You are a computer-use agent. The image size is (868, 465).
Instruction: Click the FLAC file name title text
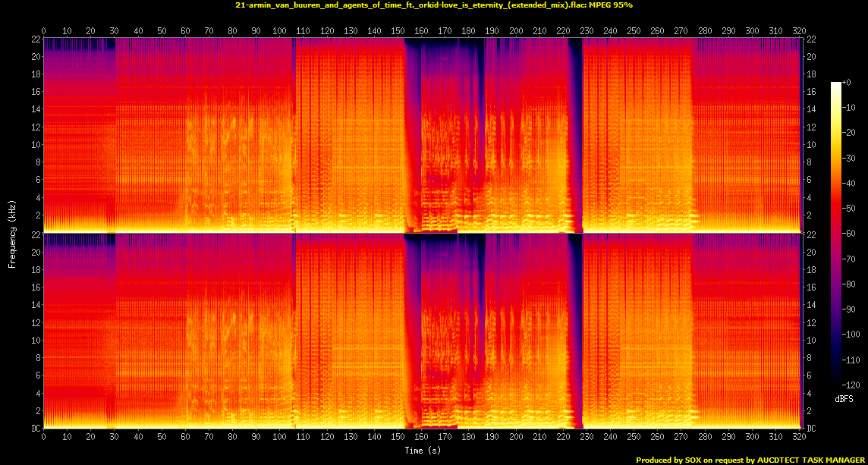[433, 5]
